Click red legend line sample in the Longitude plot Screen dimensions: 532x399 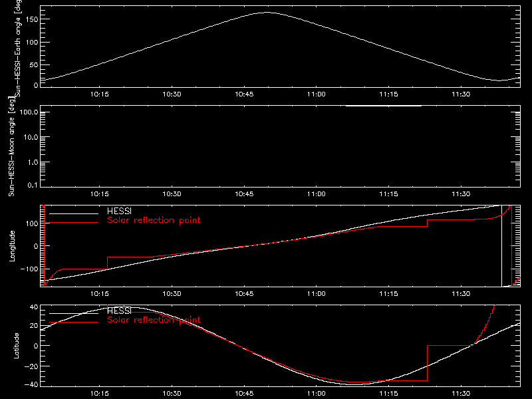74,223
